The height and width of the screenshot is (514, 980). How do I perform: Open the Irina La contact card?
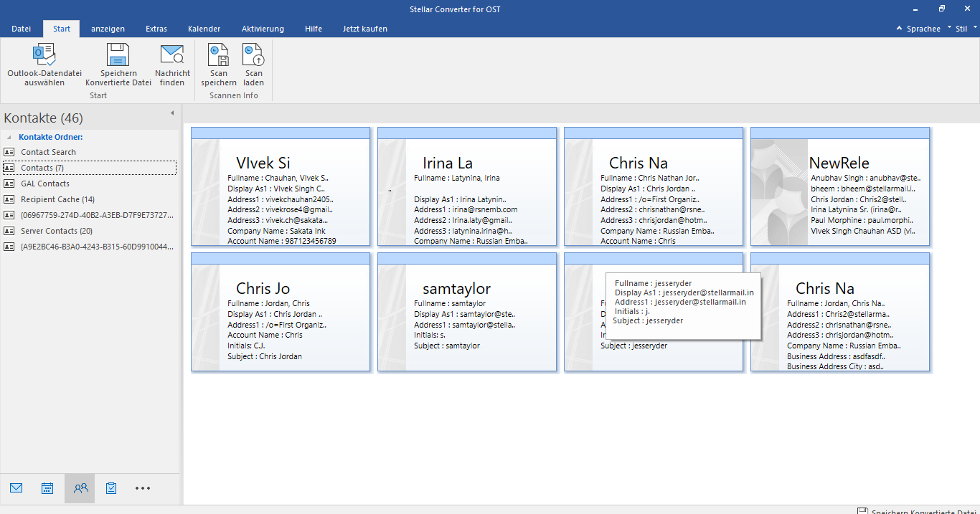[466, 186]
